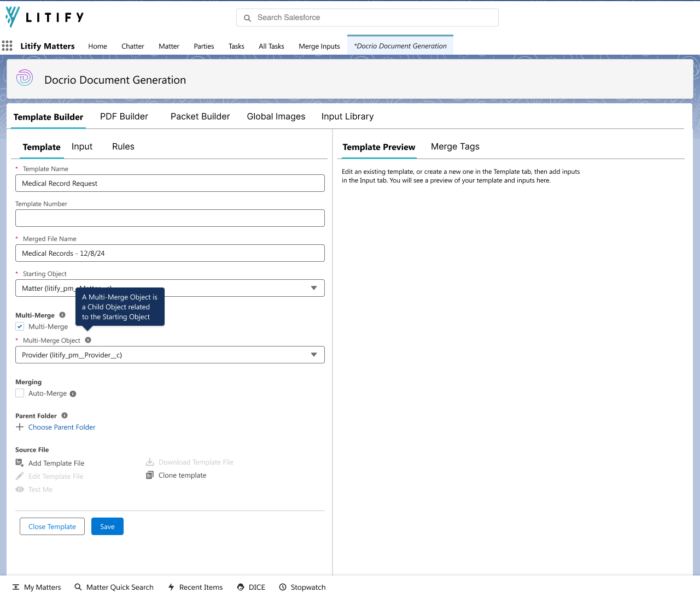This screenshot has height=599, width=700.
Task: Click the DICE icon in utility bar
Action: coord(241,587)
